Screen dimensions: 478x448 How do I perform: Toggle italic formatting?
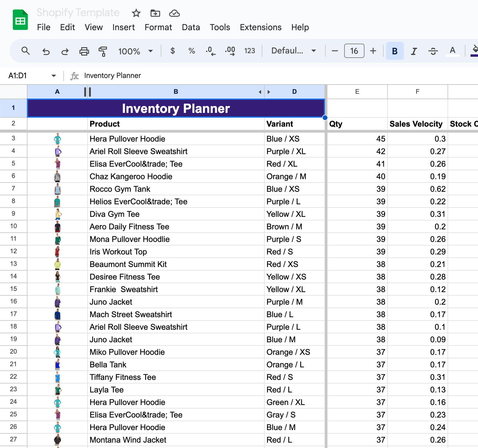tap(413, 51)
